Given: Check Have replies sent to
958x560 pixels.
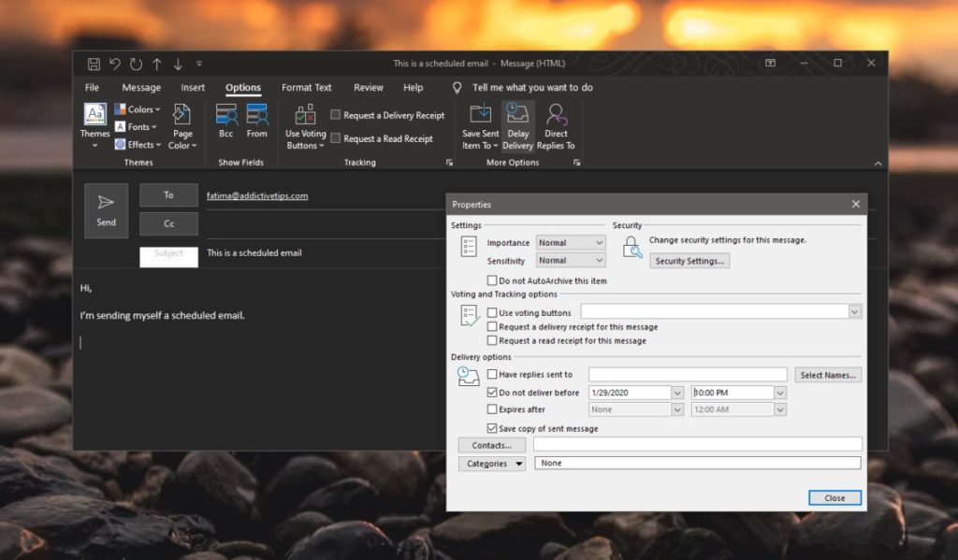Looking at the screenshot, I should pyautogui.click(x=491, y=374).
